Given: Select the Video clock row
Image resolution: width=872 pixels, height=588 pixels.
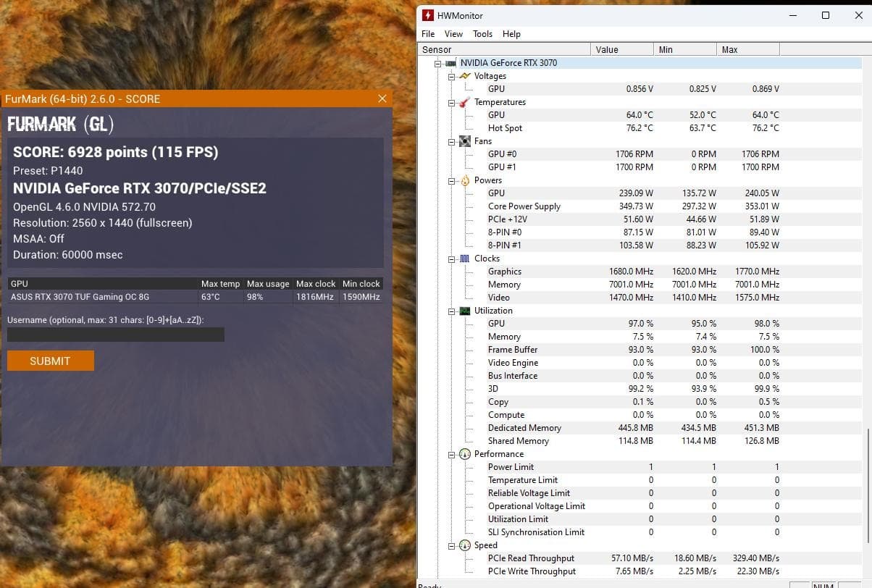Looking at the screenshot, I should (640, 298).
